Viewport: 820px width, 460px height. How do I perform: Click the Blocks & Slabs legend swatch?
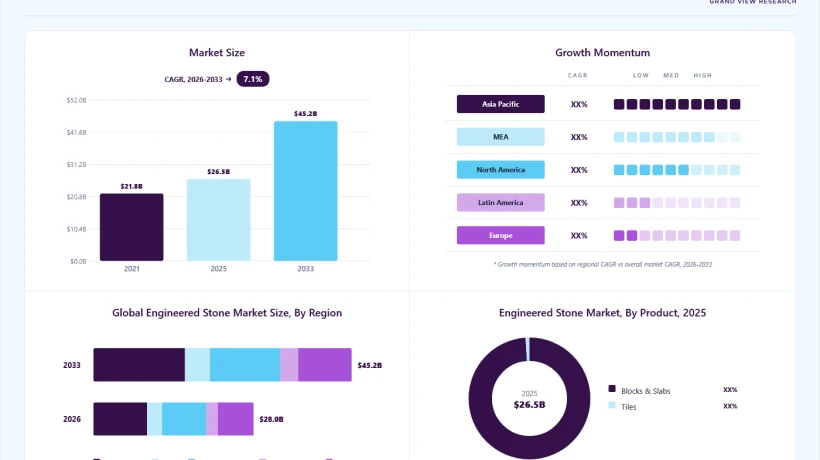coord(612,388)
